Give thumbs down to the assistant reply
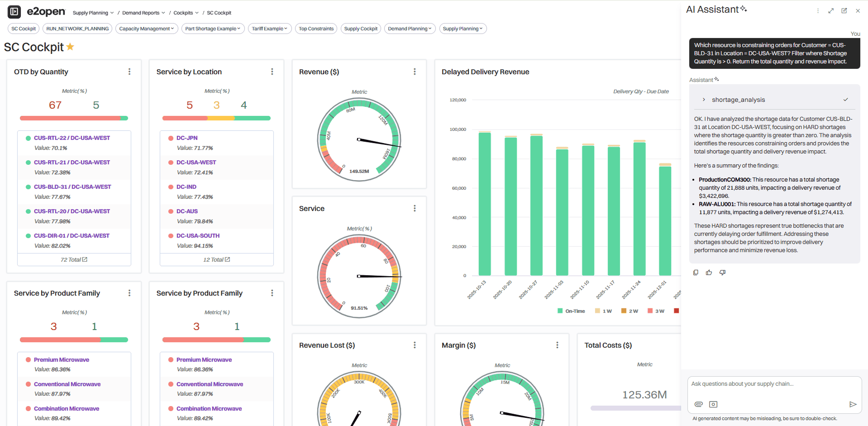The image size is (868, 426). tap(722, 273)
